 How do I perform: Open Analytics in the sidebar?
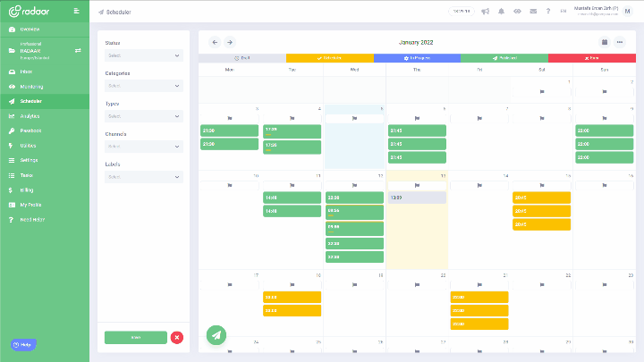tap(30, 116)
